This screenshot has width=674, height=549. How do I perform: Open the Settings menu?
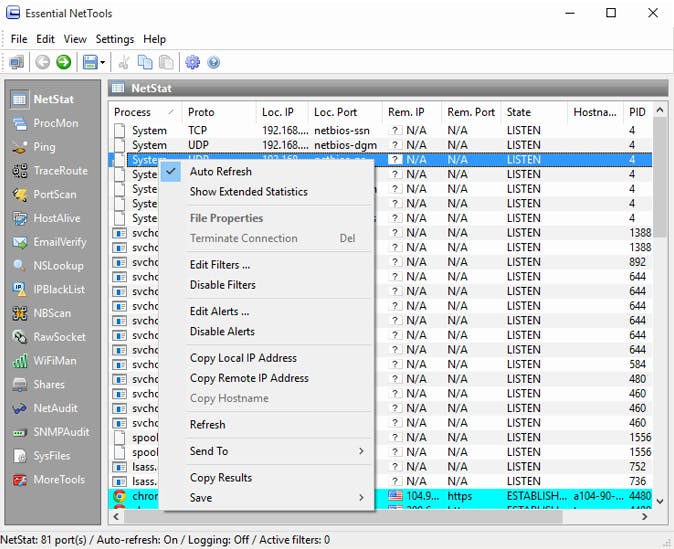coord(115,39)
